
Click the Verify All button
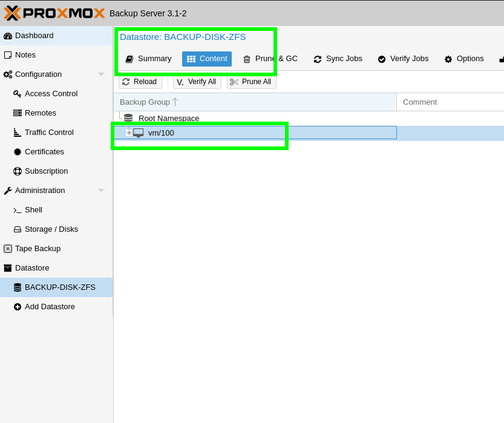point(197,82)
